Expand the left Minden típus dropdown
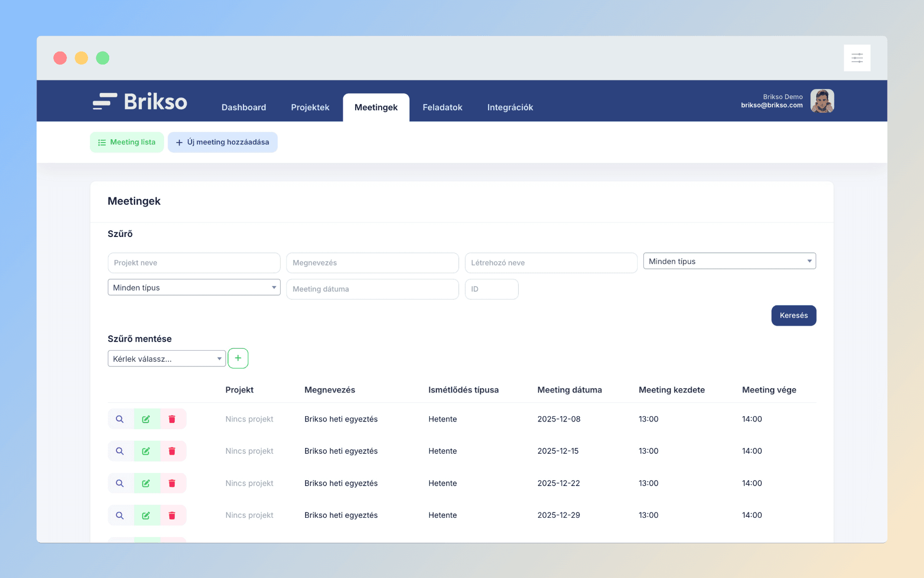This screenshot has height=578, width=924. 194,288
